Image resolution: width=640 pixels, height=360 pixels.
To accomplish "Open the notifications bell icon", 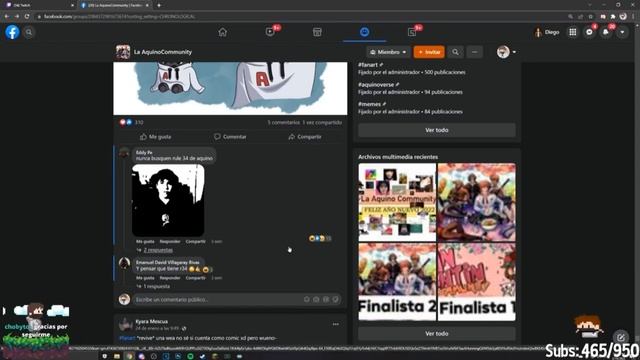I will [606, 32].
